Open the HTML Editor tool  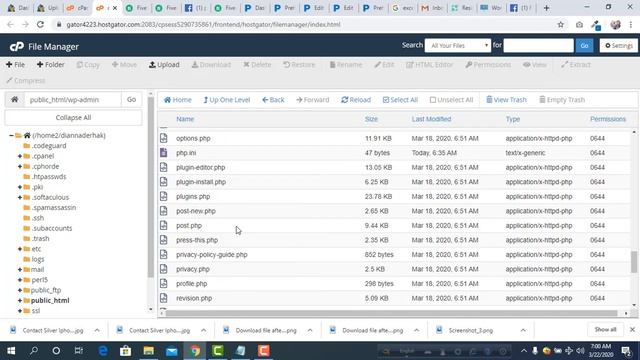pyautogui.click(x=429, y=64)
